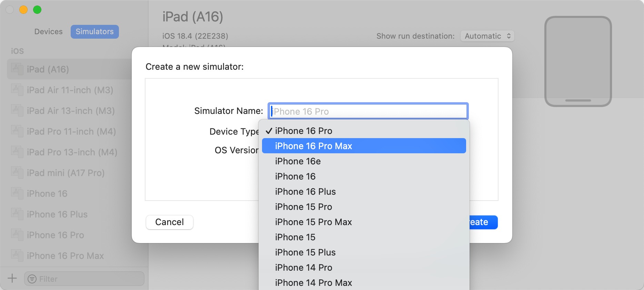Click simulator icon beside iPad Air 11-inch

17,89
